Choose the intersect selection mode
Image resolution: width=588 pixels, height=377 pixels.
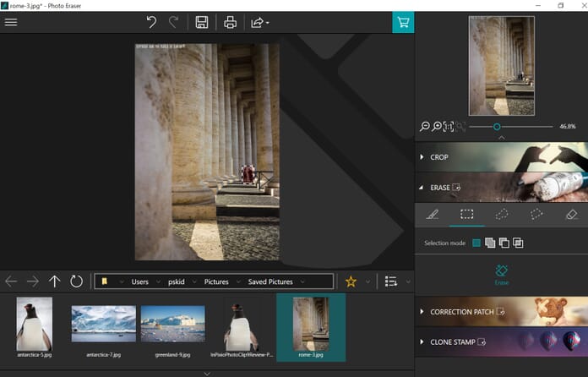click(x=518, y=243)
